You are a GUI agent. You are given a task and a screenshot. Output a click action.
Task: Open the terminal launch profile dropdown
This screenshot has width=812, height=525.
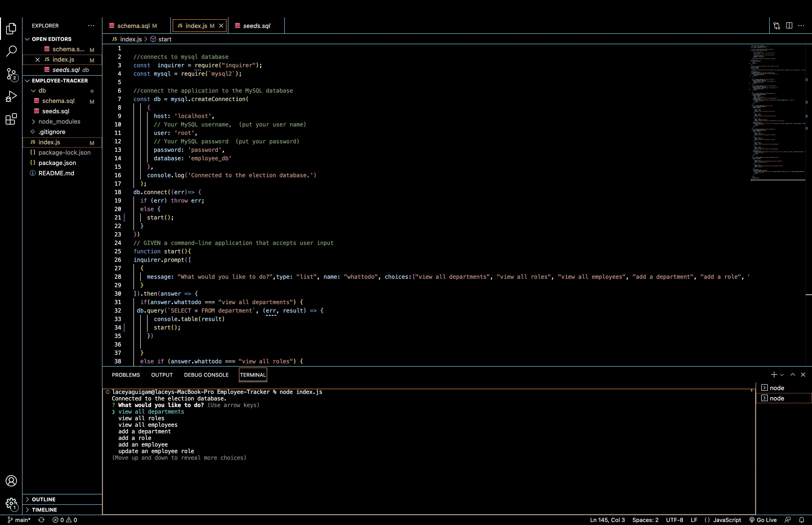[x=782, y=375]
